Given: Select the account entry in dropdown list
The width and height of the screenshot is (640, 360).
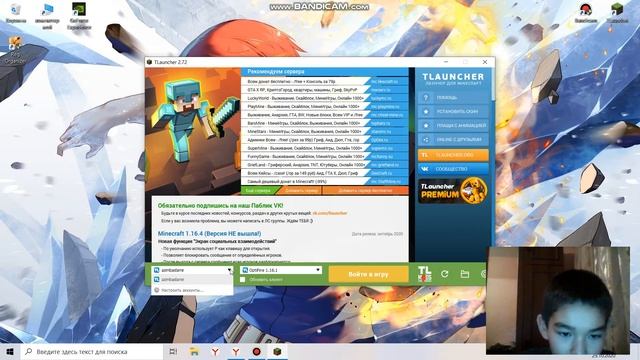Looking at the screenshot, I should (x=192, y=280).
